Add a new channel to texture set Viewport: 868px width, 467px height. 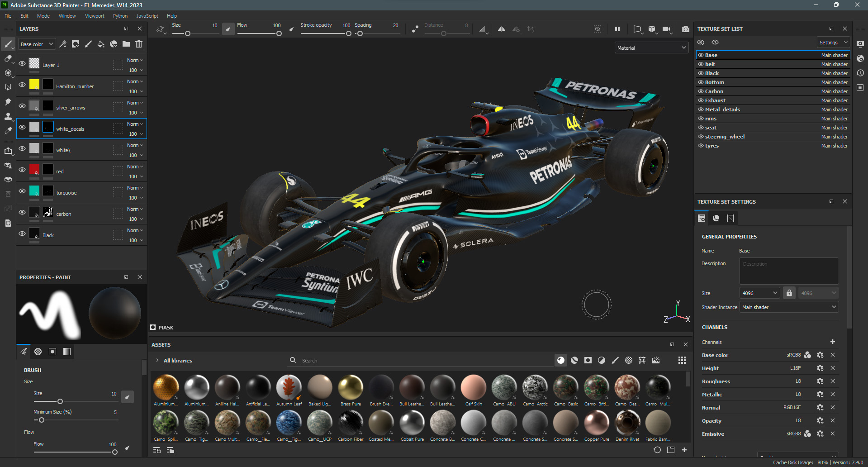point(833,342)
